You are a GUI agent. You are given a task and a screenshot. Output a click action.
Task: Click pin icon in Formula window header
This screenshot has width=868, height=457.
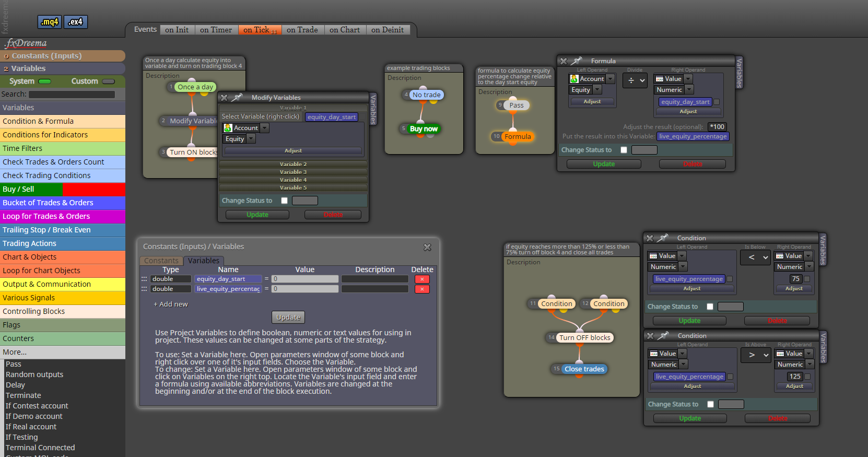577,61
